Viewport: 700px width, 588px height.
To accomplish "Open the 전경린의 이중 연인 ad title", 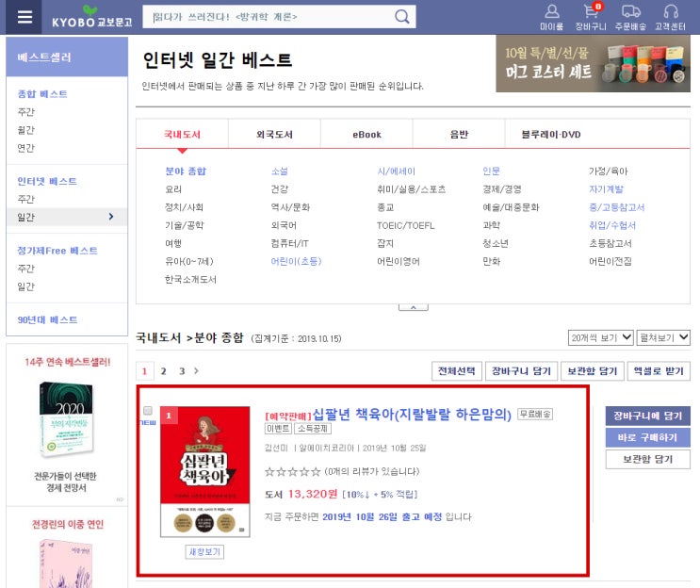I will point(68,524).
